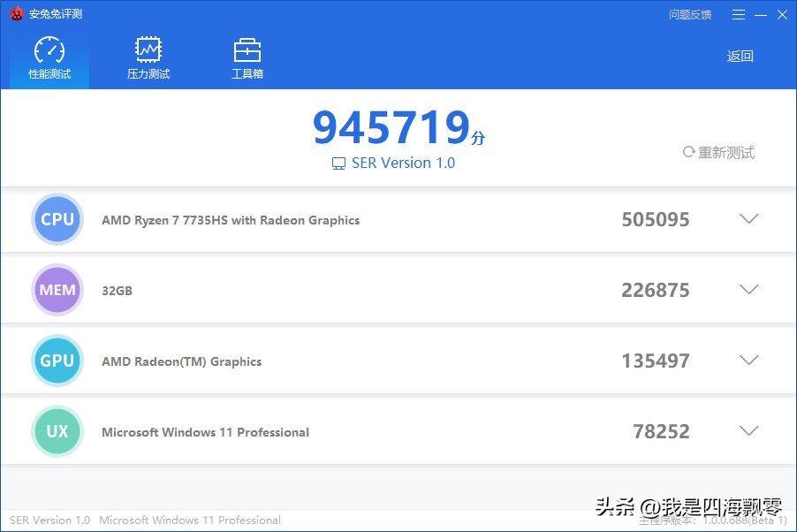Screen dimensions: 797x532
Task: Click the total score 945719
Action: click(391, 126)
